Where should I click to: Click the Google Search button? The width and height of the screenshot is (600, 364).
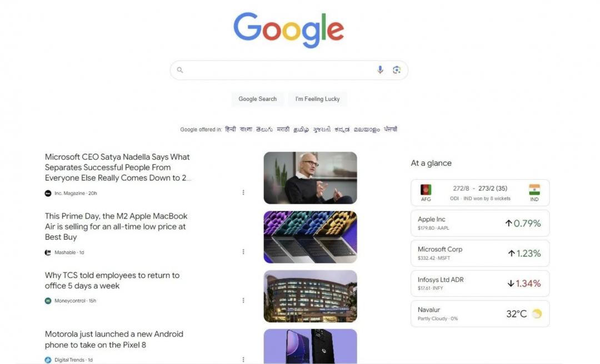tap(258, 99)
